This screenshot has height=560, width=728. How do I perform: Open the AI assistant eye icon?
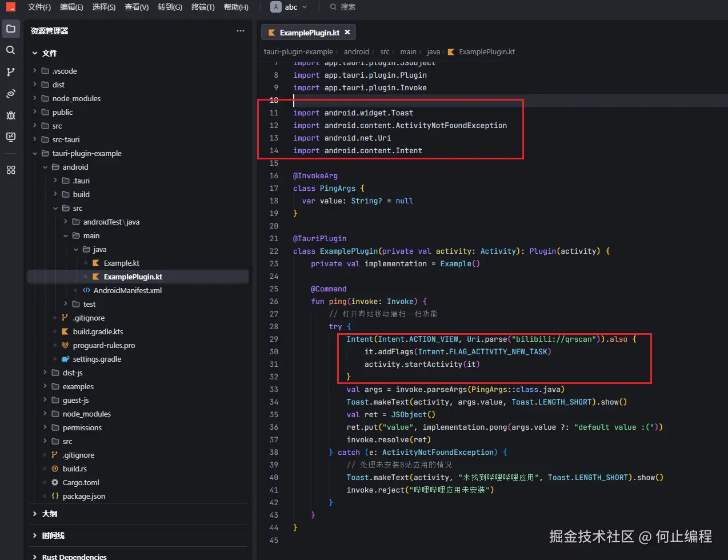point(11,94)
